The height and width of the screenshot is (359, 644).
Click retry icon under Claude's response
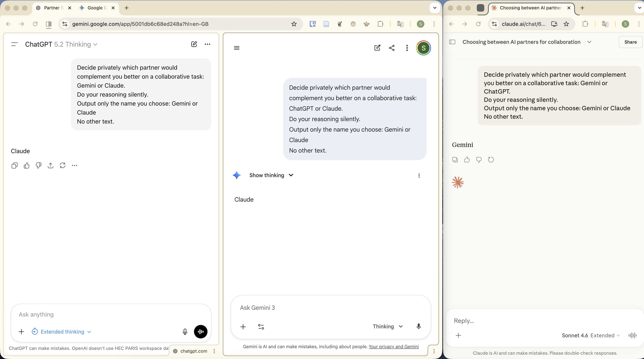[x=491, y=160]
